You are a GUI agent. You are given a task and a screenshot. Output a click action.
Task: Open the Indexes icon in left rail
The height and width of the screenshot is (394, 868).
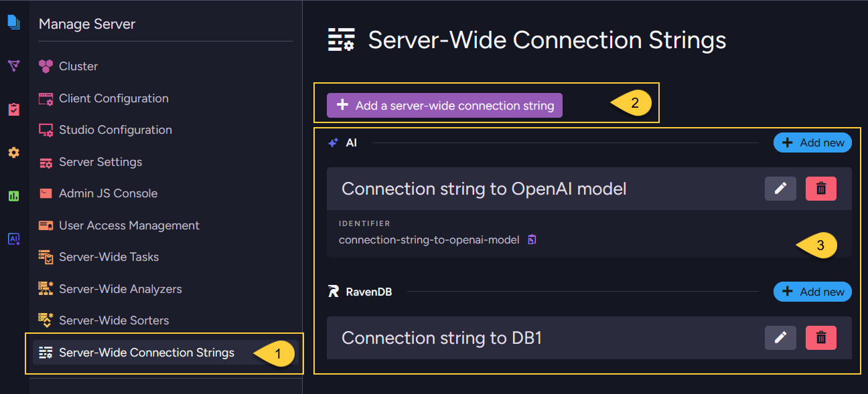13,66
